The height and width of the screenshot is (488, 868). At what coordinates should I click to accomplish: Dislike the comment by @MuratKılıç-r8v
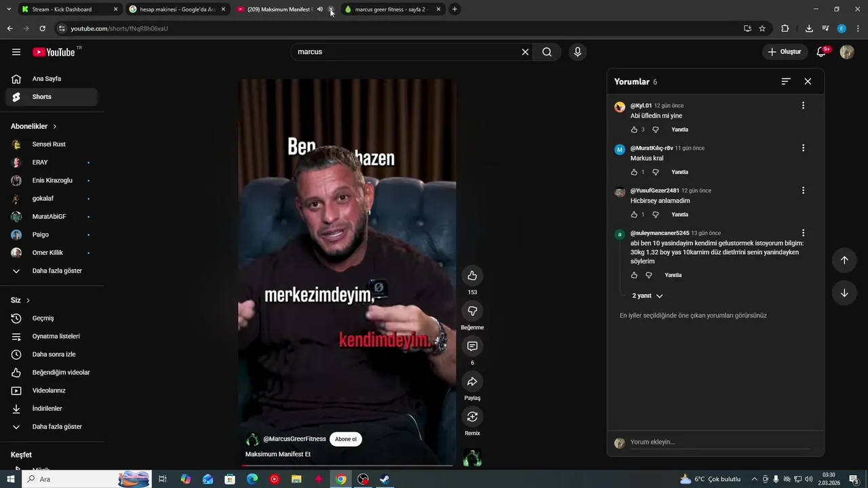click(x=655, y=172)
